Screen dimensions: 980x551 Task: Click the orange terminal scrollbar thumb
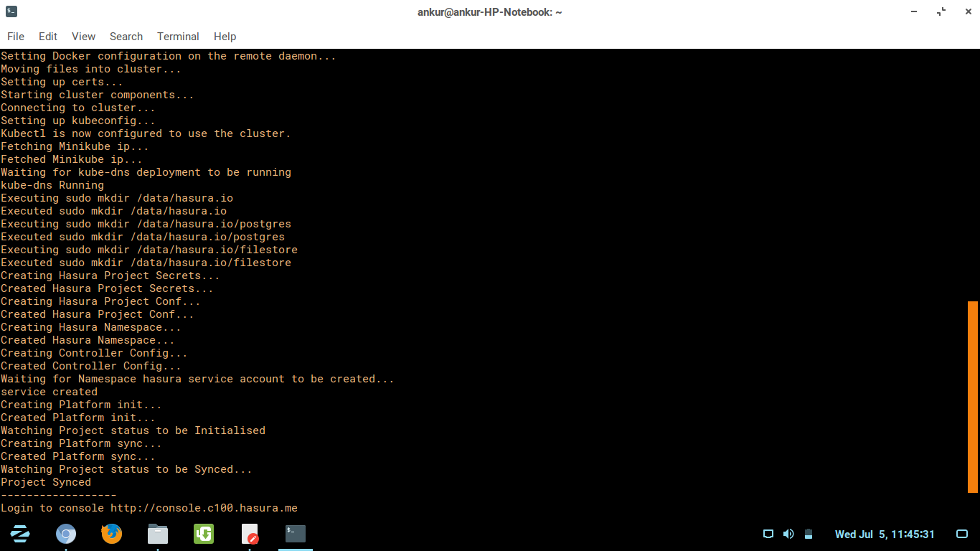(x=973, y=397)
